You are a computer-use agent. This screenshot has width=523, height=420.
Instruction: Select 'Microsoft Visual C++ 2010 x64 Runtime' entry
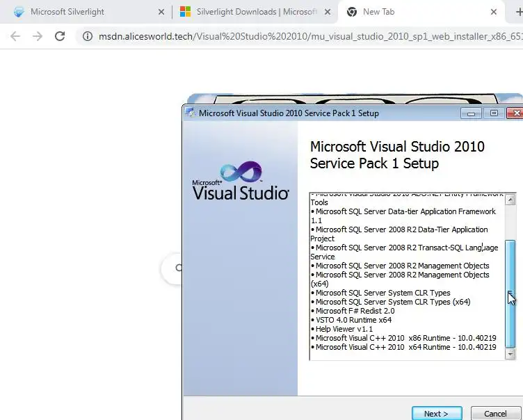[x=403, y=347]
